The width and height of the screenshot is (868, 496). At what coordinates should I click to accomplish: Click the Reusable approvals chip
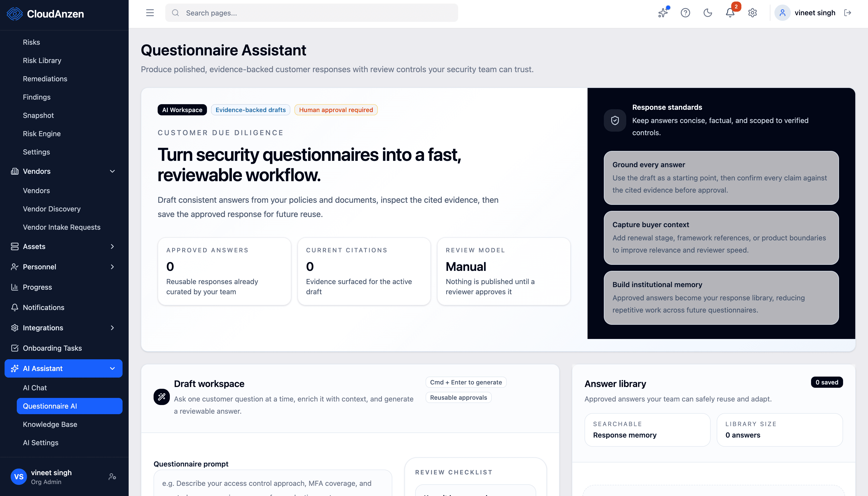tap(458, 398)
